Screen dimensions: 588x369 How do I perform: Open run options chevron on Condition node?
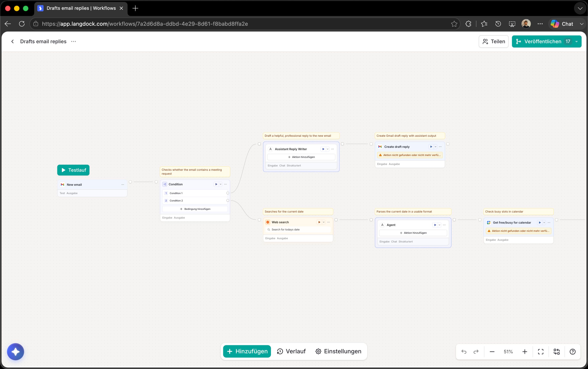(221, 184)
